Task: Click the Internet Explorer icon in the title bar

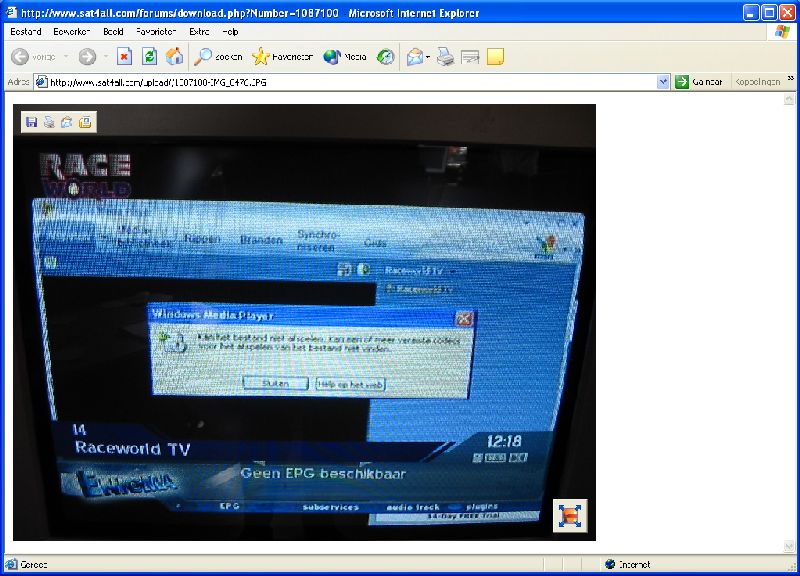Action: tap(11, 12)
